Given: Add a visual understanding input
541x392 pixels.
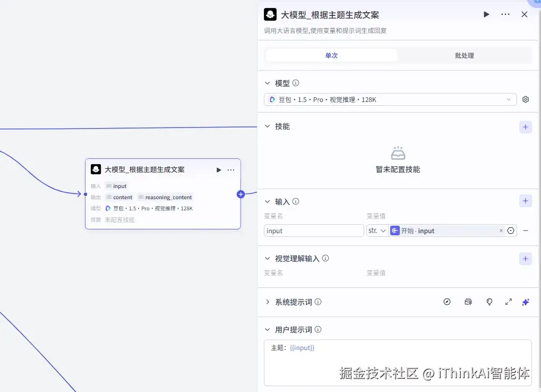Looking at the screenshot, I should (x=526, y=259).
